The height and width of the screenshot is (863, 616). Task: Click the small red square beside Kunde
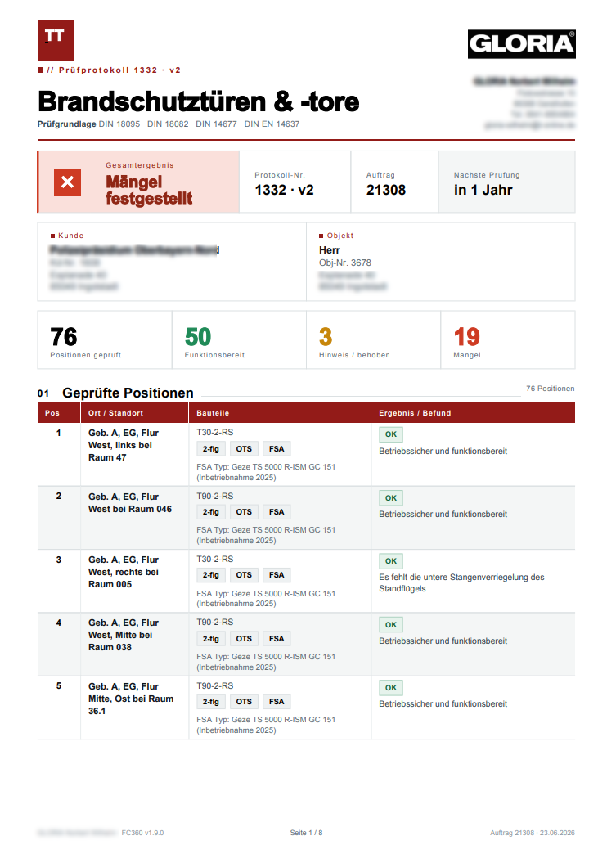click(53, 236)
